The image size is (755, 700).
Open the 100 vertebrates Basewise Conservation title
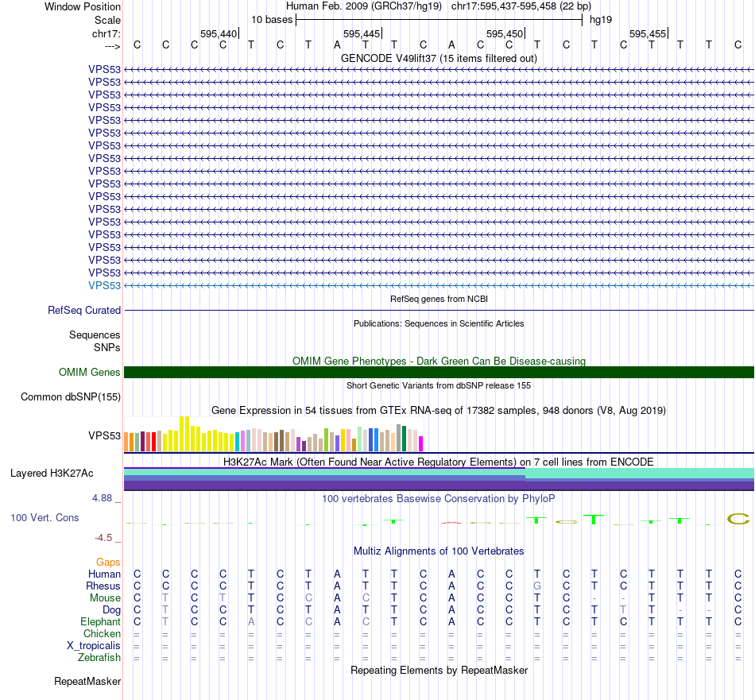coord(439,499)
